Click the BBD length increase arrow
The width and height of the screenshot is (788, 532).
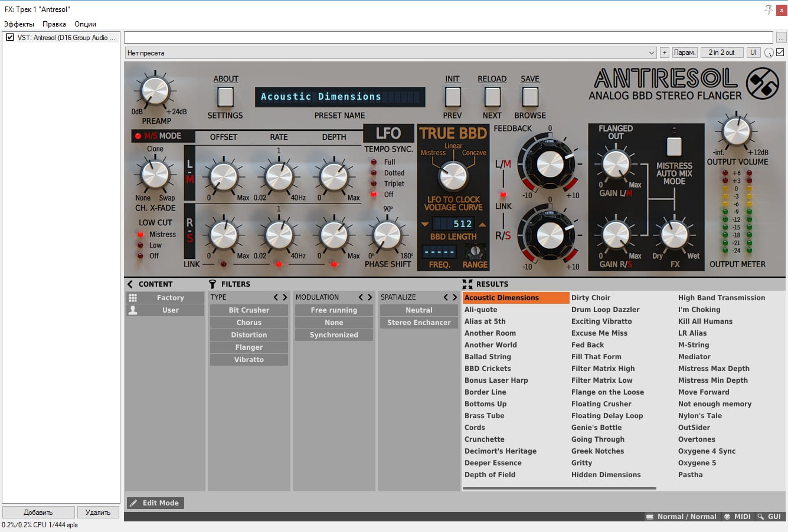[x=482, y=224]
